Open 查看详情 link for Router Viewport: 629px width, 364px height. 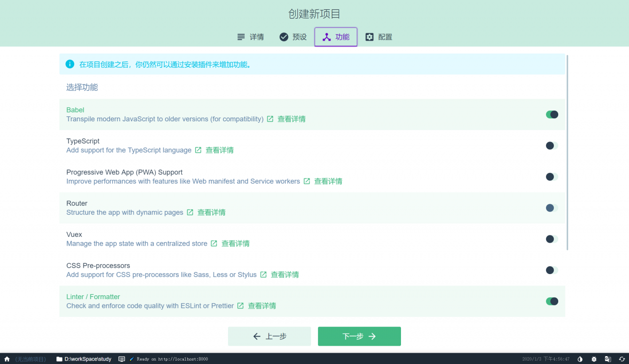pos(211,212)
